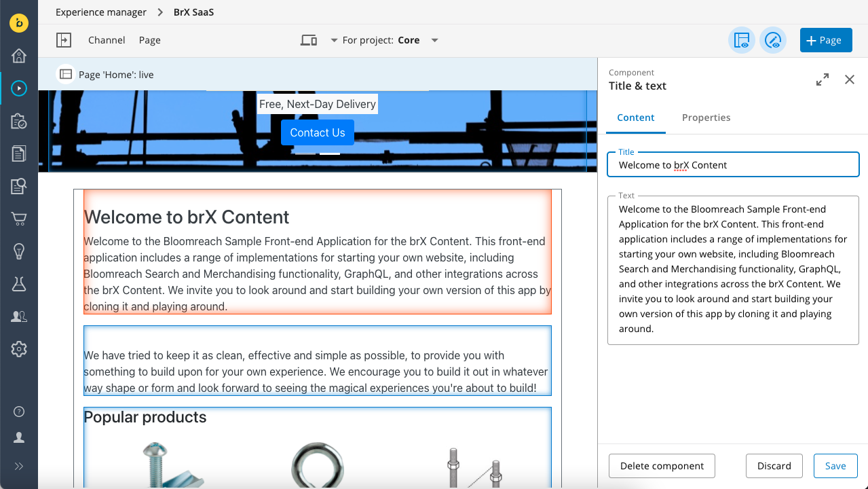The width and height of the screenshot is (868, 489).
Task: Click the BrX SaaS breadcrumb
Action: (x=193, y=12)
